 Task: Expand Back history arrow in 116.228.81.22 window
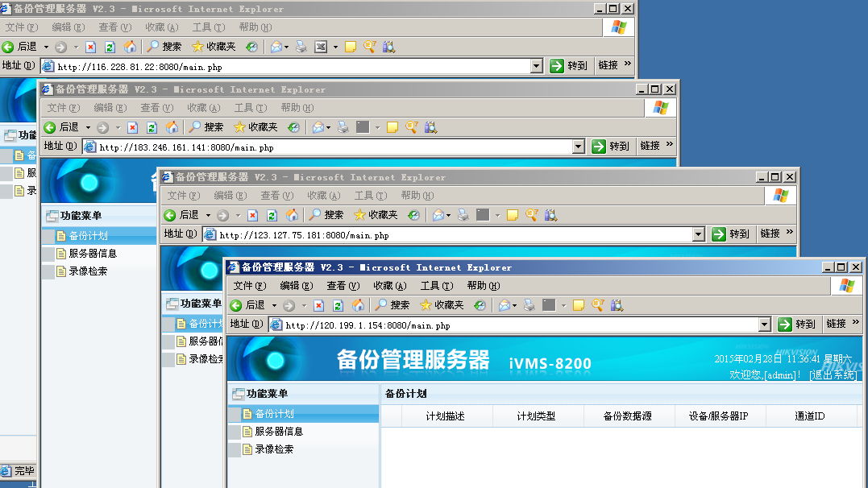click(x=46, y=47)
